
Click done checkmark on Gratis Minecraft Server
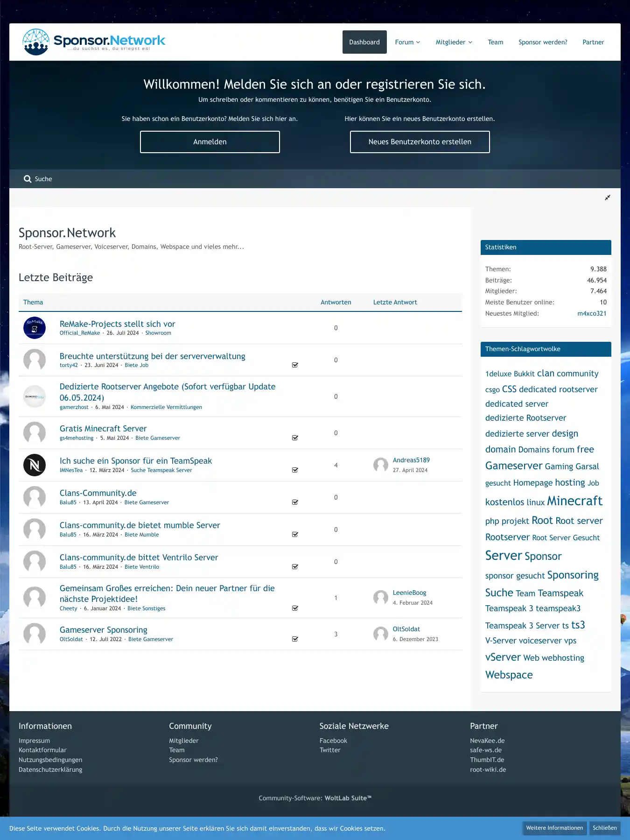295,438
